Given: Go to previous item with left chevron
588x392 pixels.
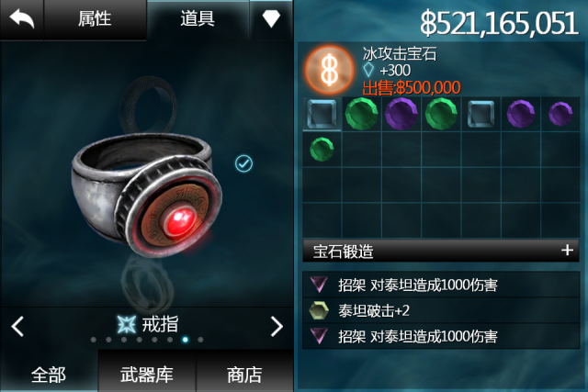Looking at the screenshot, I should (17, 327).
